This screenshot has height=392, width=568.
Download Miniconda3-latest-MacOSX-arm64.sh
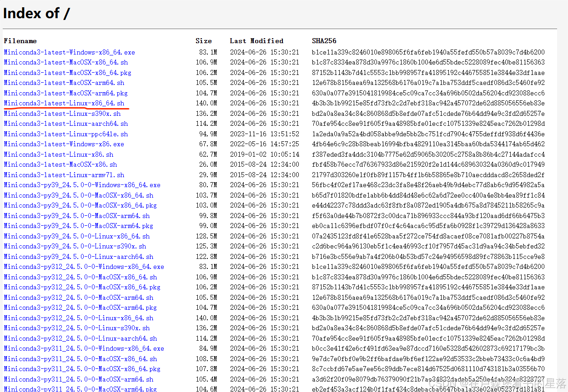pos(64,83)
